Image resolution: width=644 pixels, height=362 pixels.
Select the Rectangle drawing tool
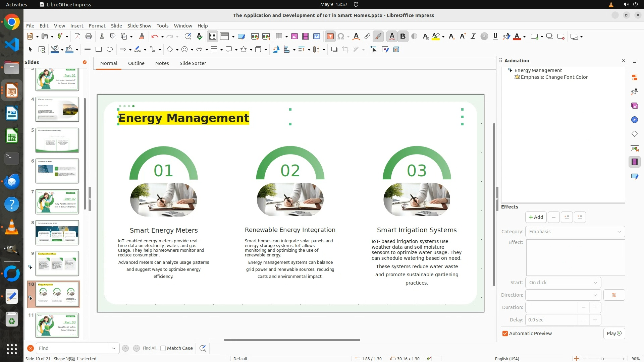(99, 50)
